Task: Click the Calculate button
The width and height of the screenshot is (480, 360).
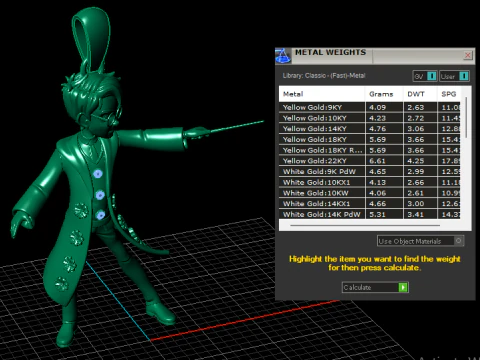Action: click(x=375, y=287)
